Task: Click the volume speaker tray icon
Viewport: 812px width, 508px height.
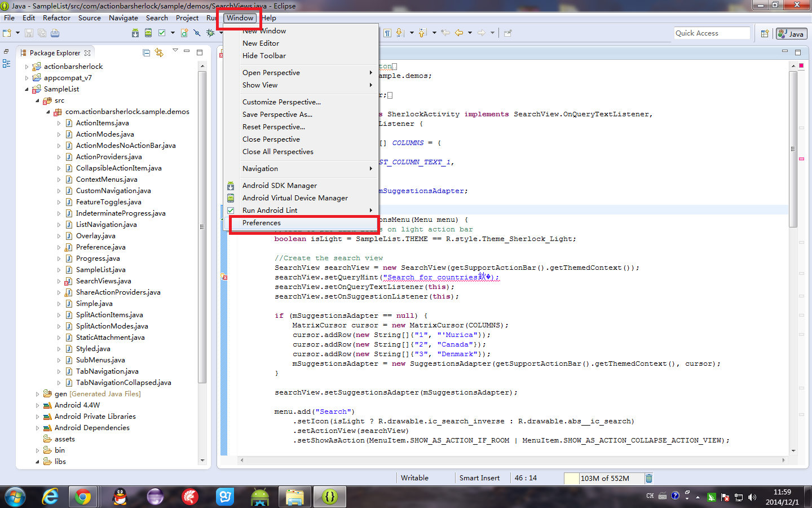Action: pyautogui.click(x=752, y=497)
